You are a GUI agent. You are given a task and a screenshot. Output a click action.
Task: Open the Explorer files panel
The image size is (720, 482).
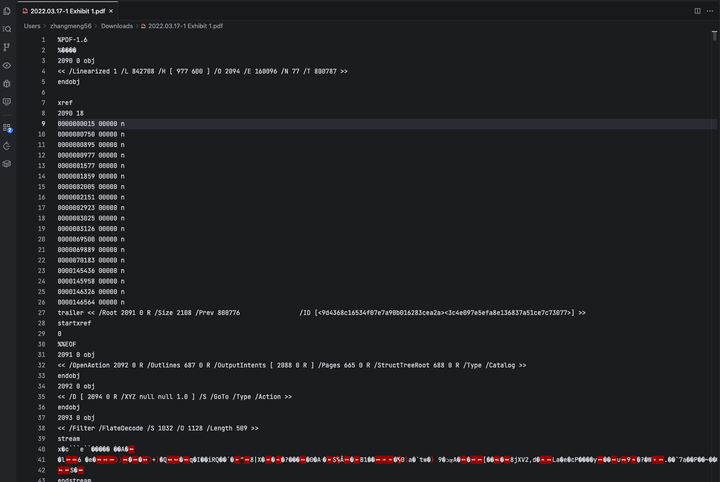click(7, 10)
